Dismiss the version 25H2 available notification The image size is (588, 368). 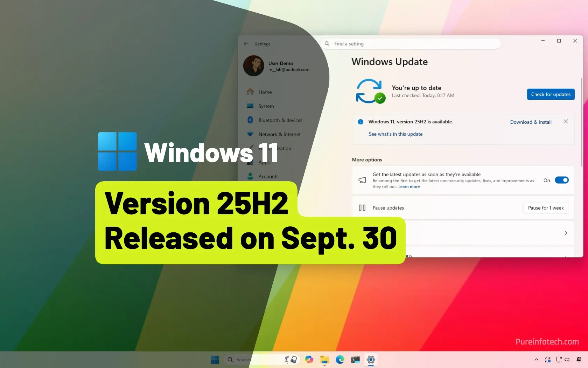click(x=566, y=122)
